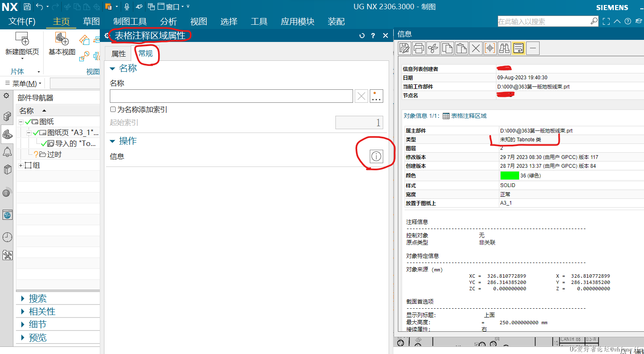Switch to the 属性 dialog tab
The height and width of the screenshot is (354, 644).
click(x=119, y=54)
